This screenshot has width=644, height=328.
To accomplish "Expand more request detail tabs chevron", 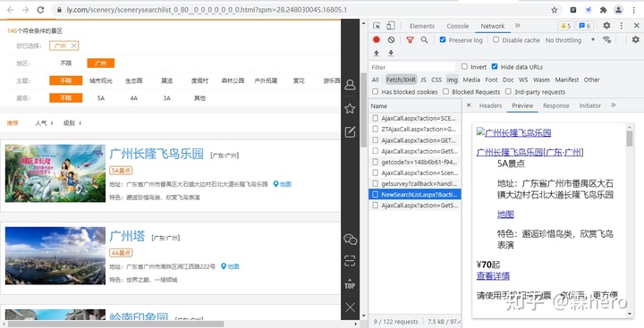I will click(x=614, y=105).
